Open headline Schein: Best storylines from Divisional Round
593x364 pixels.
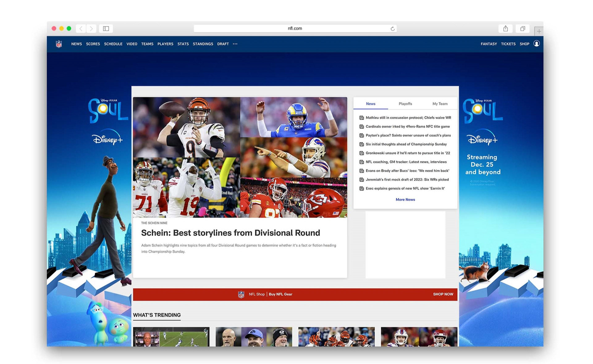coord(230,233)
